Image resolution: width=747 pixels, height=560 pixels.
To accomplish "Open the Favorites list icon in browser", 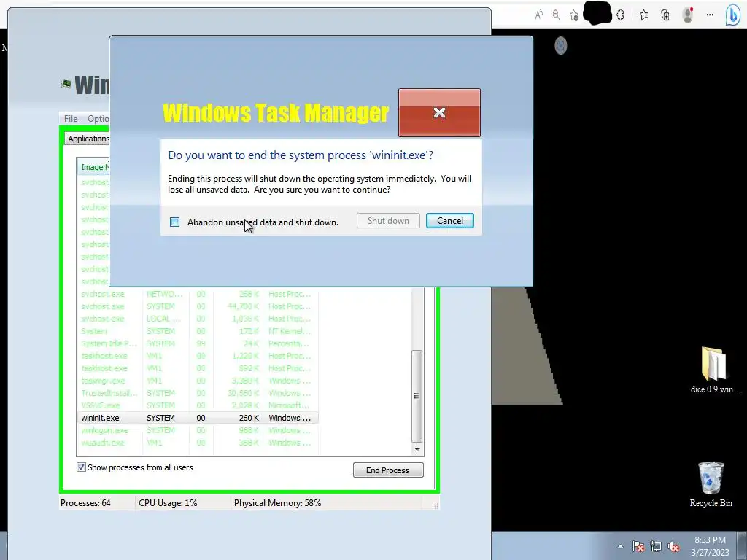I will tap(643, 15).
